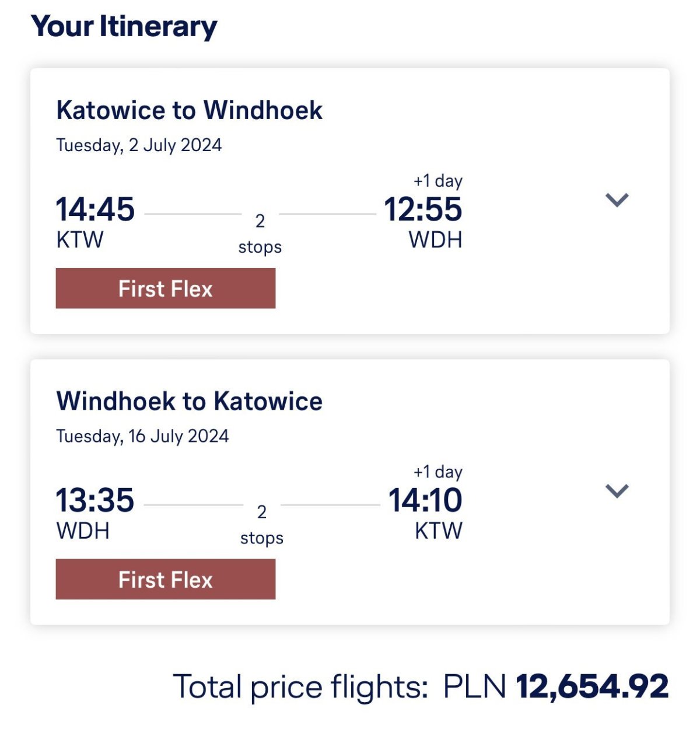This screenshot has height=736, width=700.
Task: Click the Tuesday, 2 July 2024 date
Action: tap(139, 145)
